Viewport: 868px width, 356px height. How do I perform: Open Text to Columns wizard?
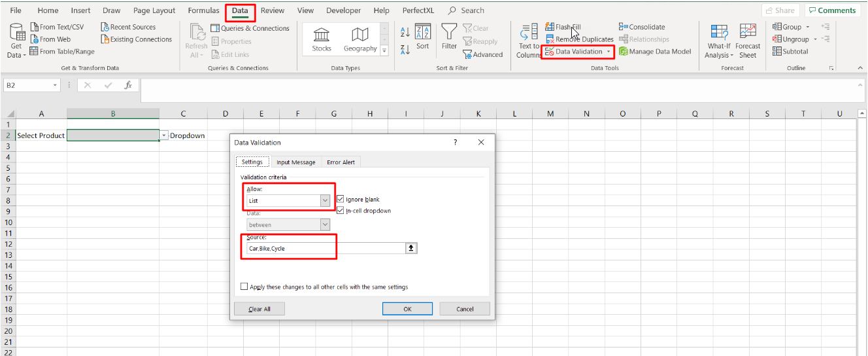click(x=529, y=41)
